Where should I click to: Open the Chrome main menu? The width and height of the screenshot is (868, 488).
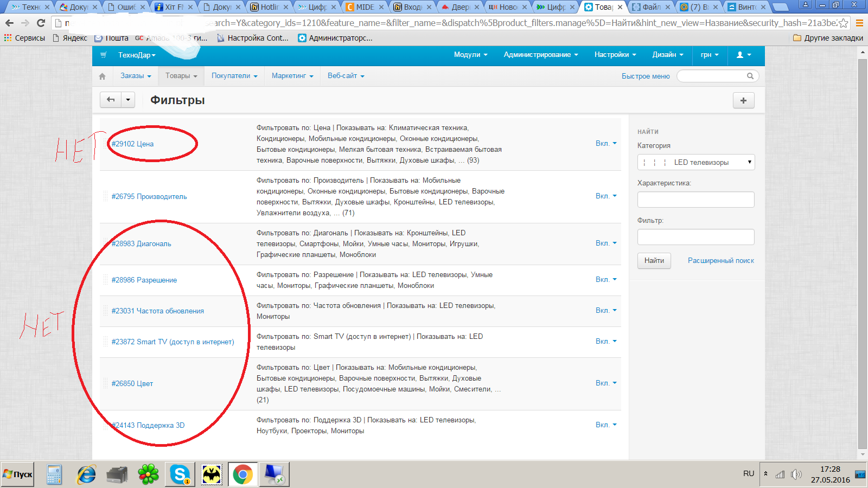click(x=859, y=23)
